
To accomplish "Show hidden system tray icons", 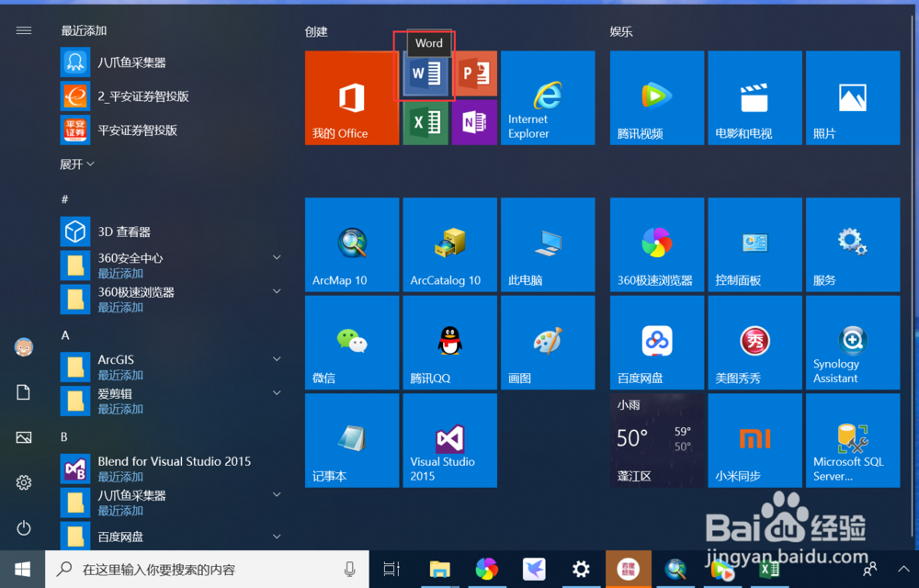I will pyautogui.click(x=902, y=569).
